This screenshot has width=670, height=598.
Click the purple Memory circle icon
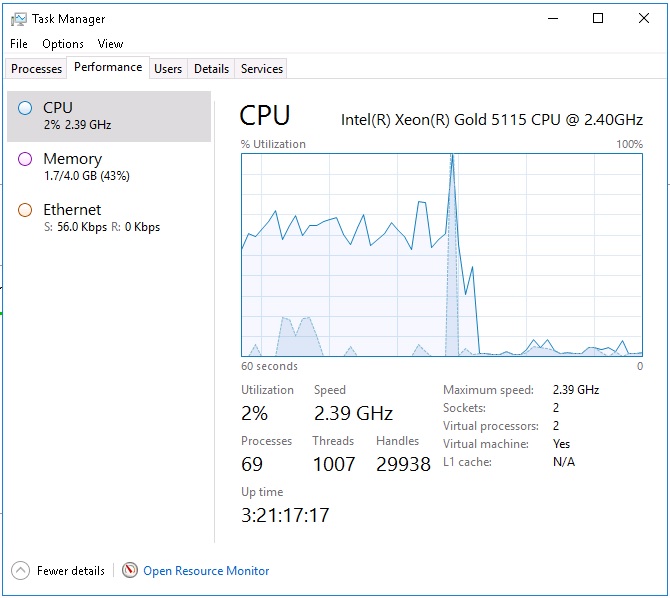pos(25,159)
